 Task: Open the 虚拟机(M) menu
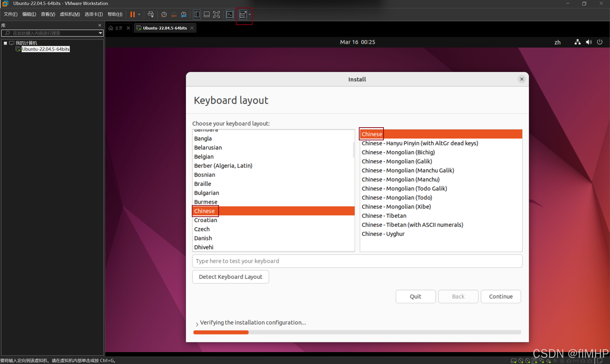[x=70, y=14]
